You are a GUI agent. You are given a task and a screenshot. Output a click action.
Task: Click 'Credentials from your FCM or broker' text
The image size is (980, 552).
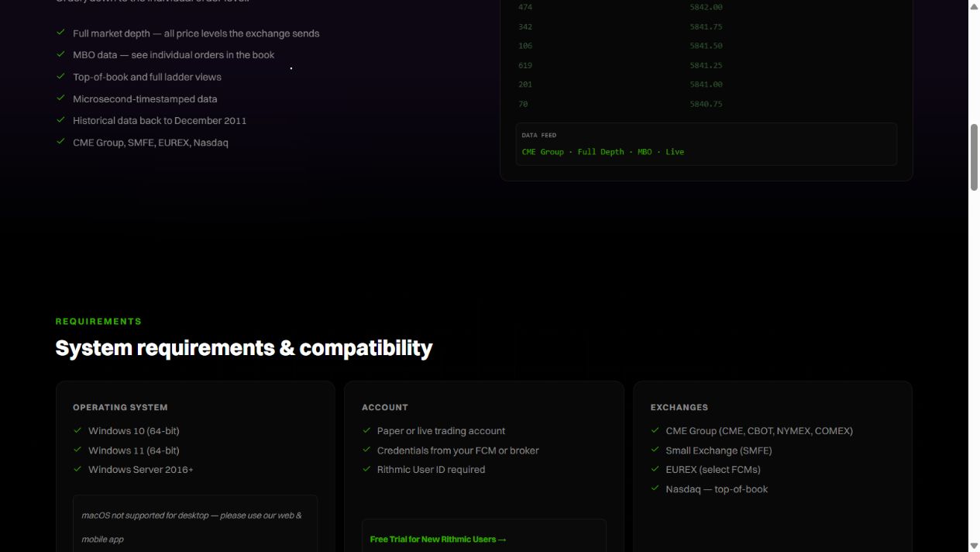click(458, 450)
